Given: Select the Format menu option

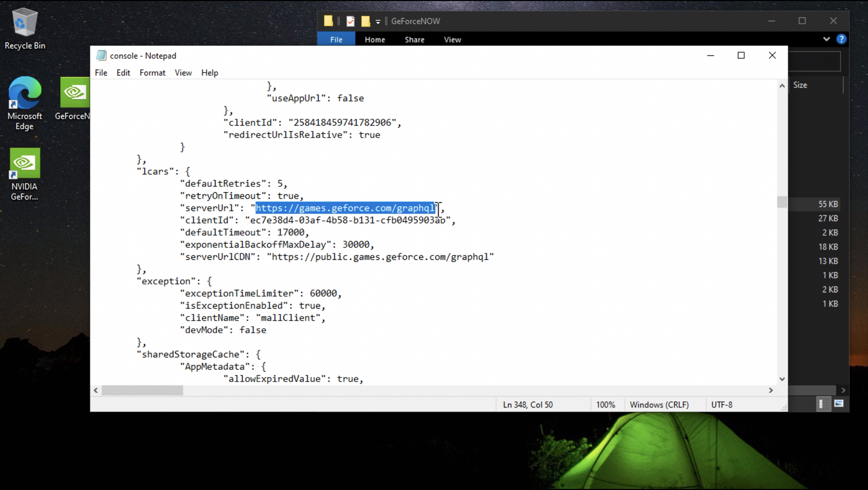Looking at the screenshot, I should pyautogui.click(x=152, y=72).
